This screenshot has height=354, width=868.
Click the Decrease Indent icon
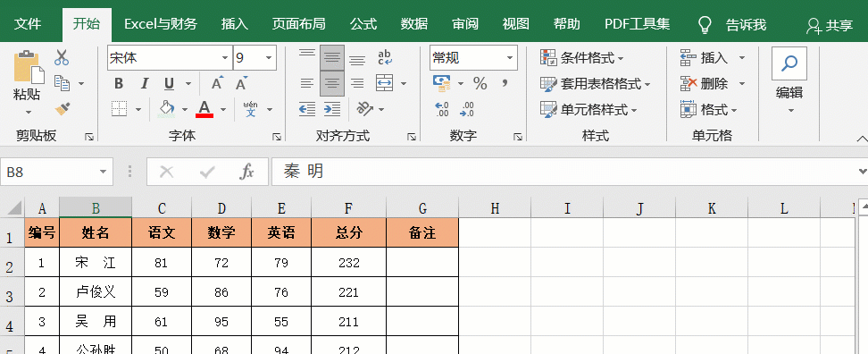(x=306, y=109)
